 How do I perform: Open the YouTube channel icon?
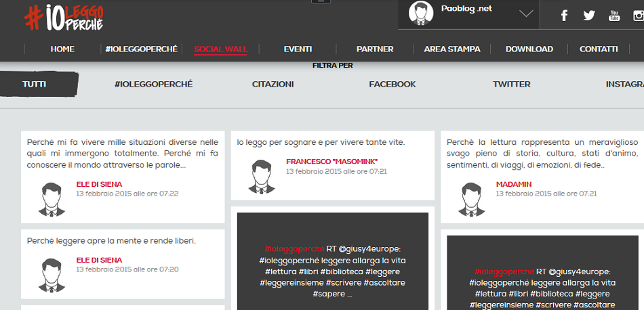click(x=614, y=16)
